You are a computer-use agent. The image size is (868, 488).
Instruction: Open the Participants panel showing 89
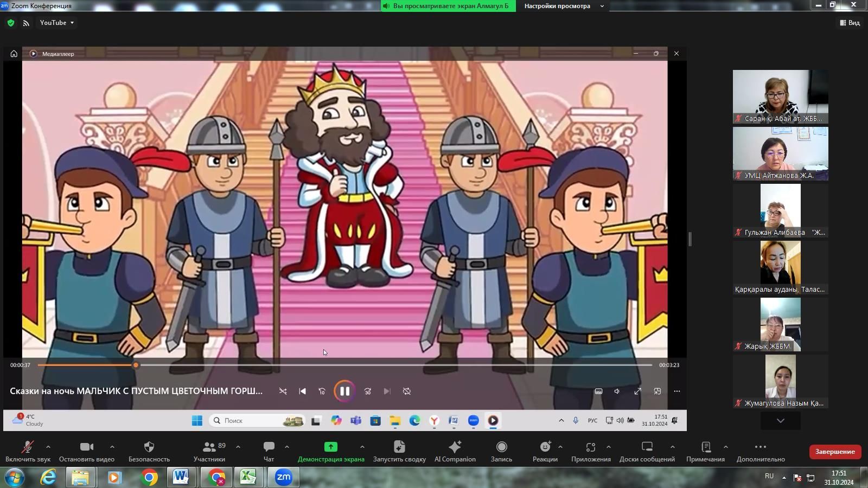(x=209, y=447)
